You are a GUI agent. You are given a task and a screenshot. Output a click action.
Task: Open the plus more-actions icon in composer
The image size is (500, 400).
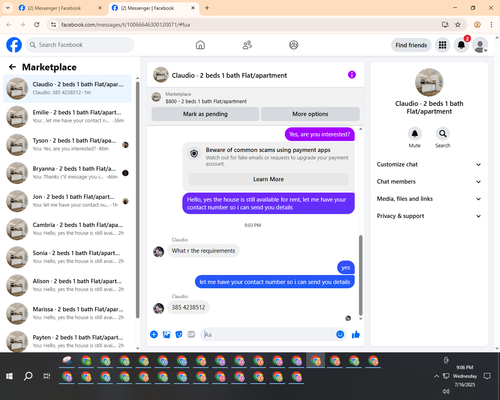pyautogui.click(x=154, y=334)
